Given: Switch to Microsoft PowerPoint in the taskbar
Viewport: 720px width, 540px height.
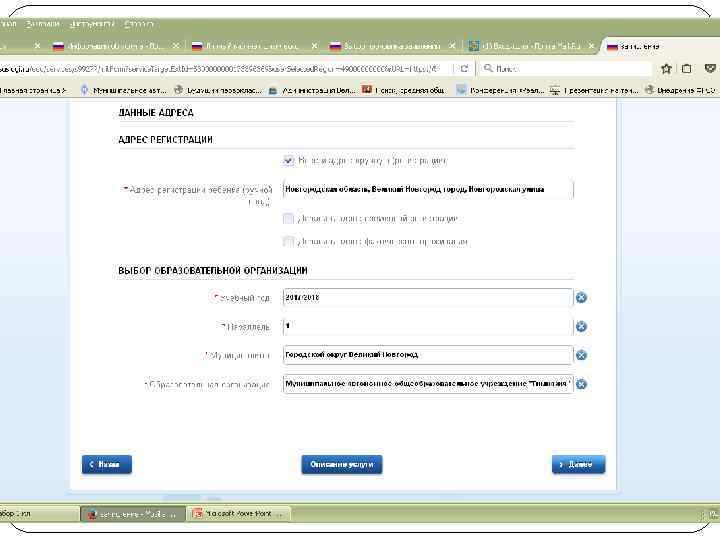Looking at the screenshot, I should [239, 514].
